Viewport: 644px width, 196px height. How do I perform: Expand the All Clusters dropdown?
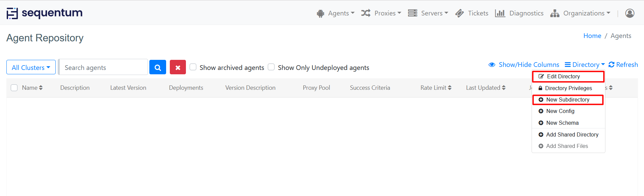pyautogui.click(x=31, y=67)
